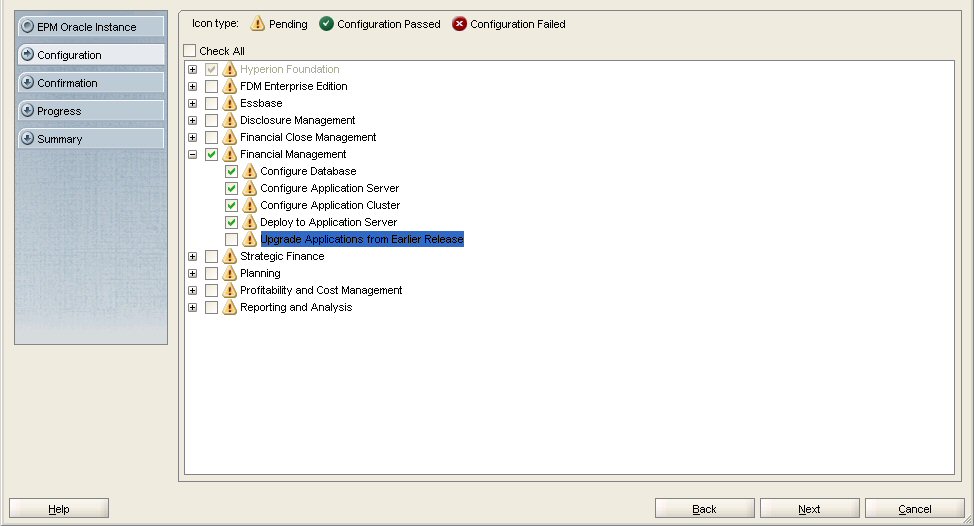The image size is (974, 526).
Task: Go Back to the previous page
Action: (x=704, y=509)
